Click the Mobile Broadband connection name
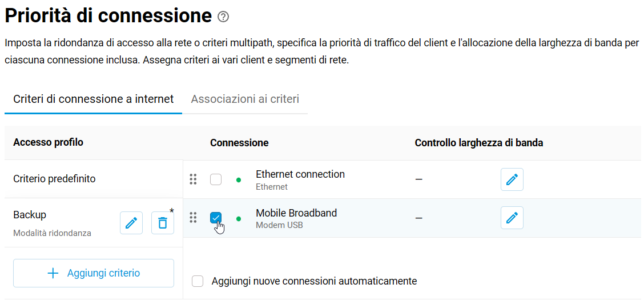Screen dimensions: 644x304 click(x=296, y=213)
